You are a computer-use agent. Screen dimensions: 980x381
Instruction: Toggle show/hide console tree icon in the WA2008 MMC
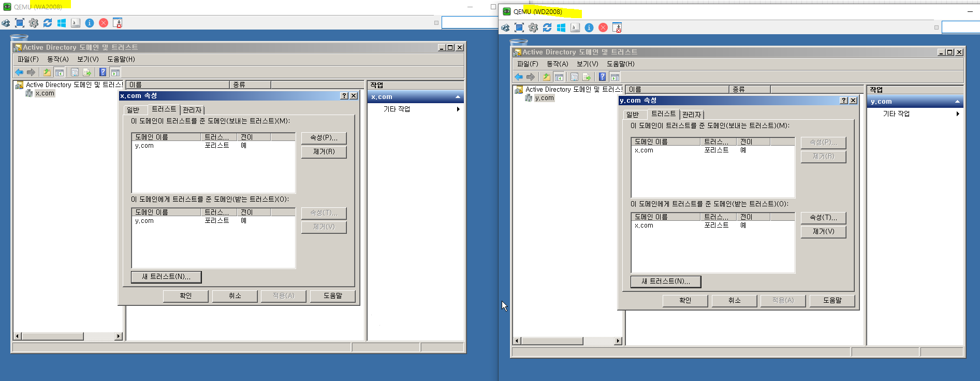(x=60, y=72)
